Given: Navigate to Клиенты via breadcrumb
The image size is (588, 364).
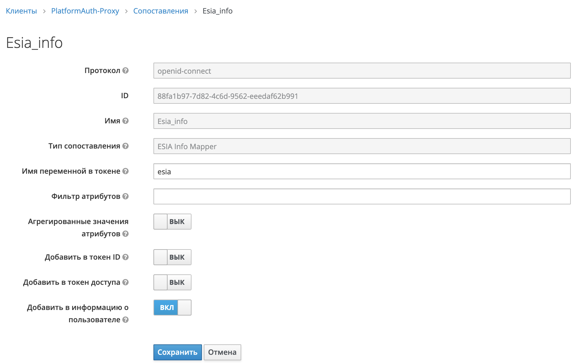Looking at the screenshot, I should click(x=21, y=11).
